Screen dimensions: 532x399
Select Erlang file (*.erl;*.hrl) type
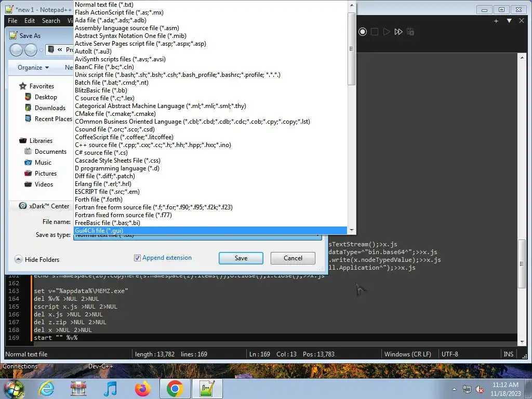pyautogui.click(x=210, y=184)
